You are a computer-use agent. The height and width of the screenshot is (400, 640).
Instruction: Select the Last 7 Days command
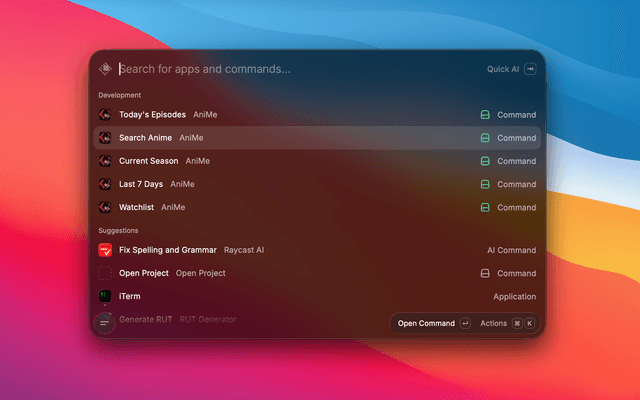point(317,184)
